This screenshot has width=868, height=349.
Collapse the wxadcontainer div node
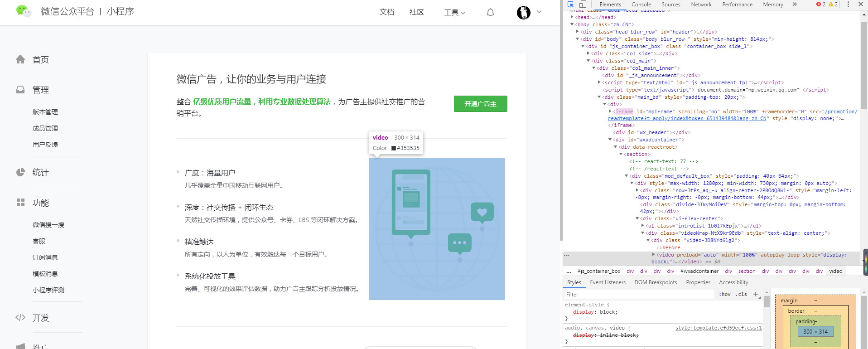[610, 140]
